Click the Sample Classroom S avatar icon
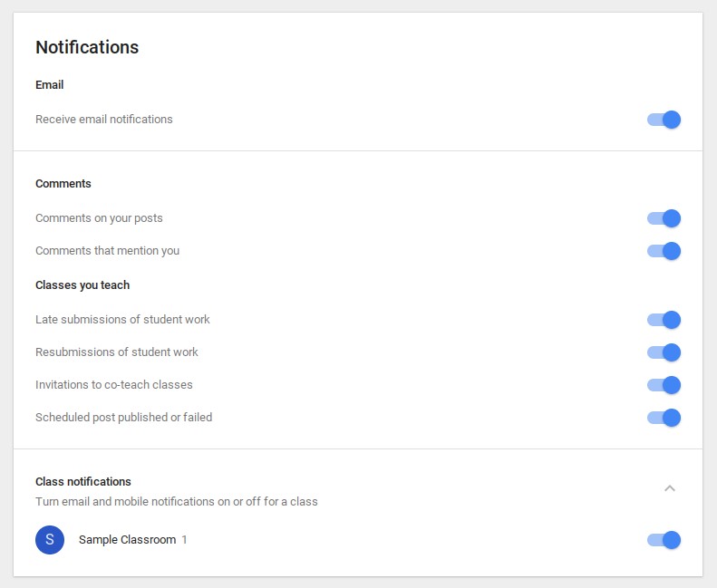Screen dimensions: 717x588 click(50, 540)
